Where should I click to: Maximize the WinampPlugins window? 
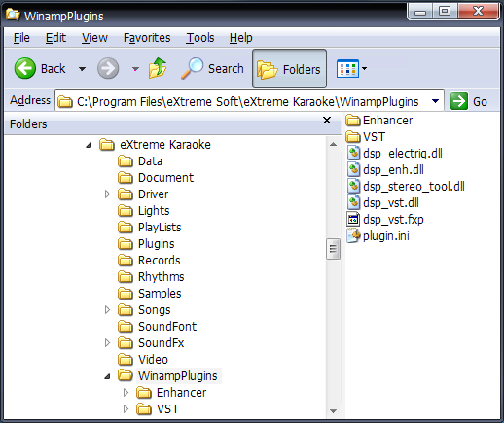click(445, 11)
